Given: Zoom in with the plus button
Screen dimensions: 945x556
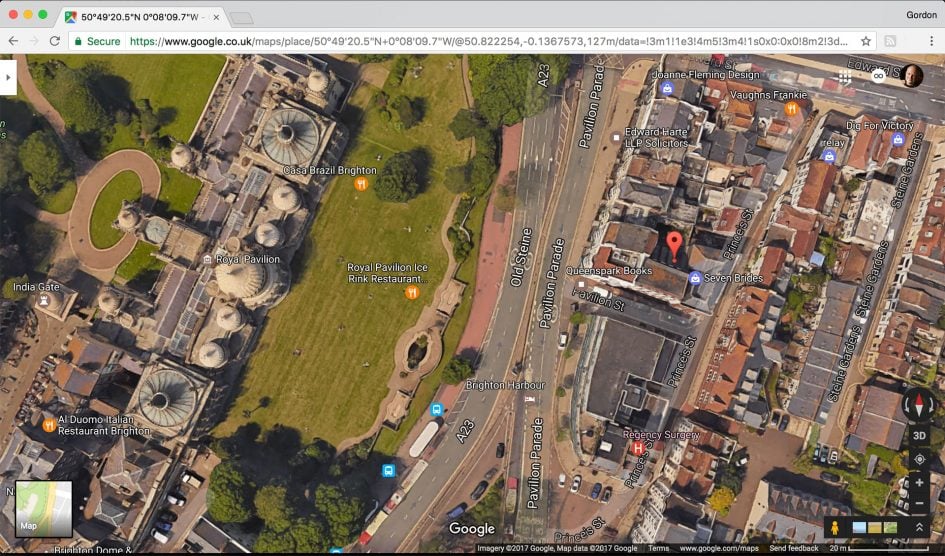Looking at the screenshot, I should pos(919,483).
